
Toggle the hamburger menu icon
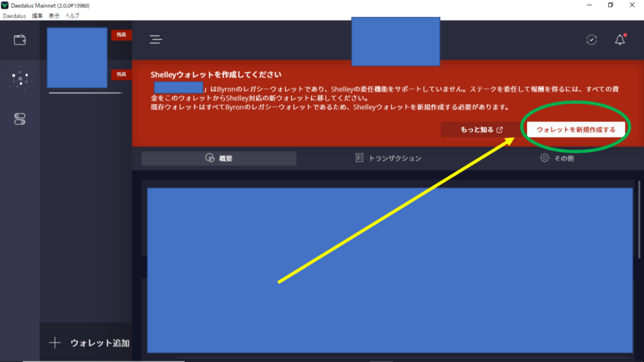click(x=156, y=40)
